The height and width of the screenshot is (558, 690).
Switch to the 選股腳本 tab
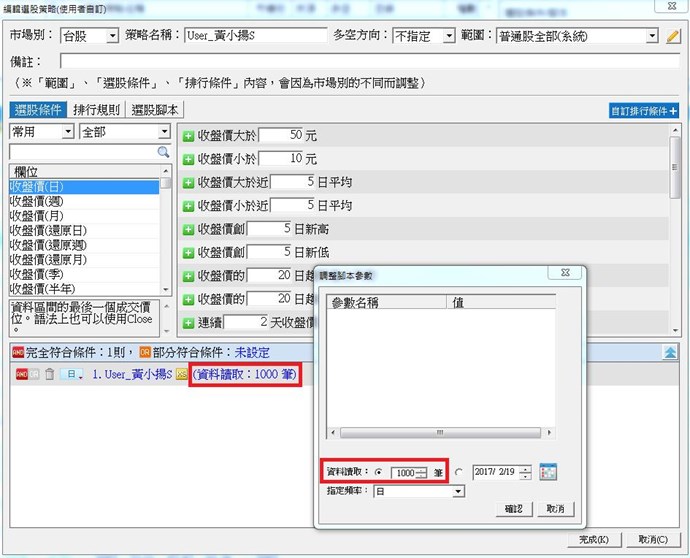pyautogui.click(x=156, y=110)
